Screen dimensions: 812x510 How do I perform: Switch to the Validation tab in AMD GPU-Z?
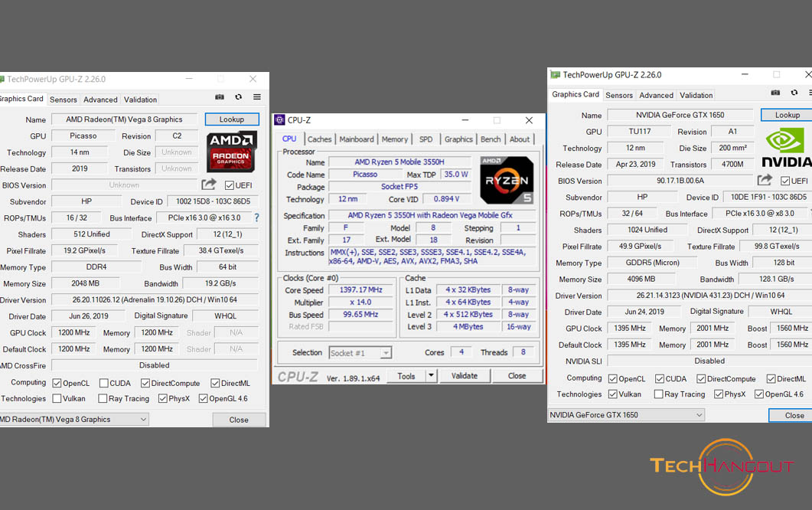tap(140, 100)
